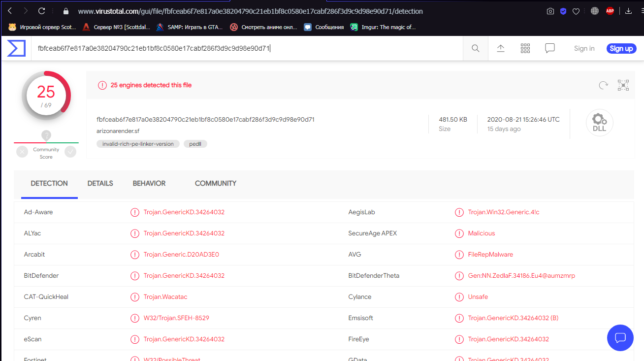The height and width of the screenshot is (361, 644).
Task: Click the Trojan.Wacatac detection result
Action: coord(165,297)
